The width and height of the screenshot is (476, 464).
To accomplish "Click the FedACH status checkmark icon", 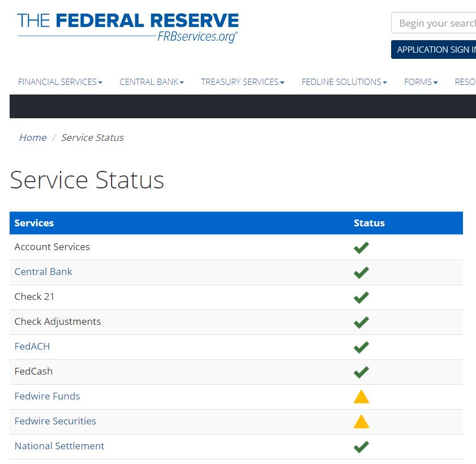I will (361, 347).
